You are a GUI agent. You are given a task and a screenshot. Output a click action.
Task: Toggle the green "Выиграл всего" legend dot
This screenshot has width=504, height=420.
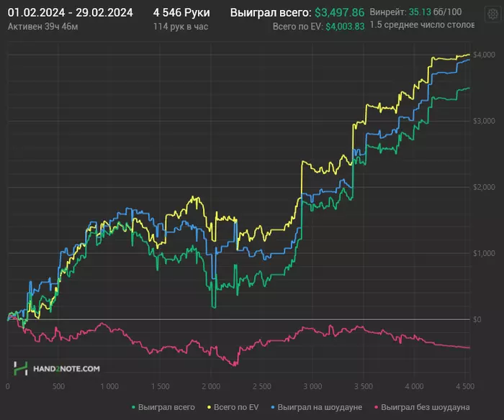[x=133, y=408]
